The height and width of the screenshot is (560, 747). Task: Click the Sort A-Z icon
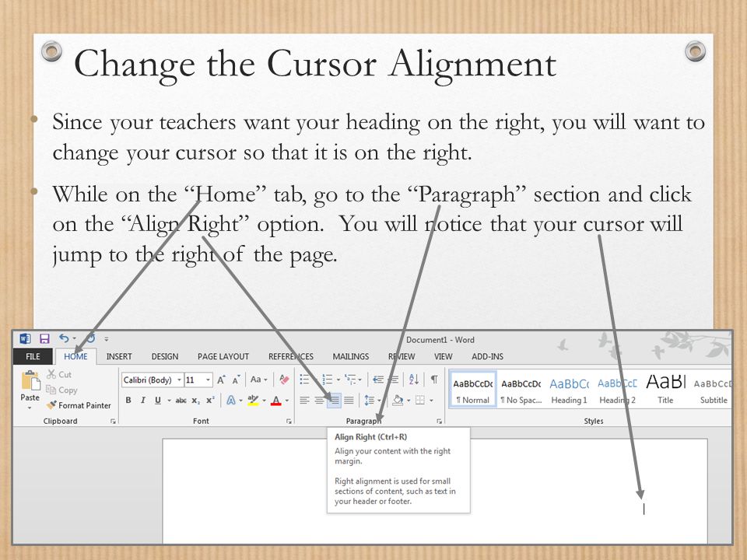[414, 380]
